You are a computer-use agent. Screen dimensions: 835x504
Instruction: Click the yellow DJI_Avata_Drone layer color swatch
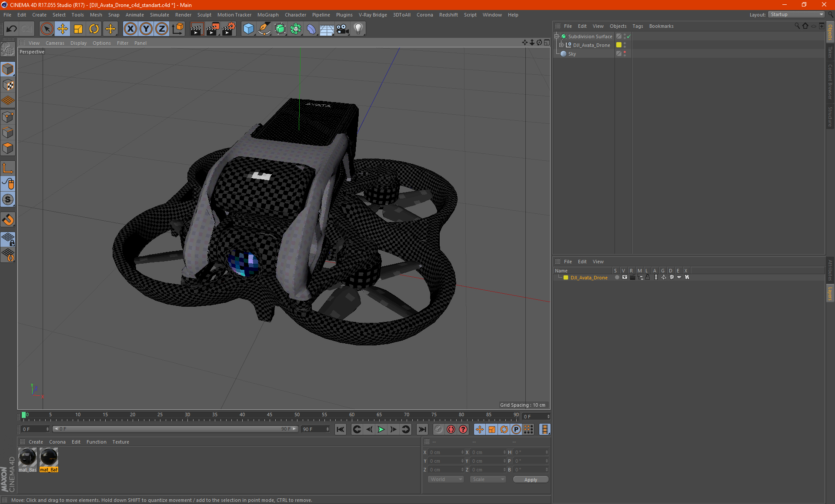[566, 278]
